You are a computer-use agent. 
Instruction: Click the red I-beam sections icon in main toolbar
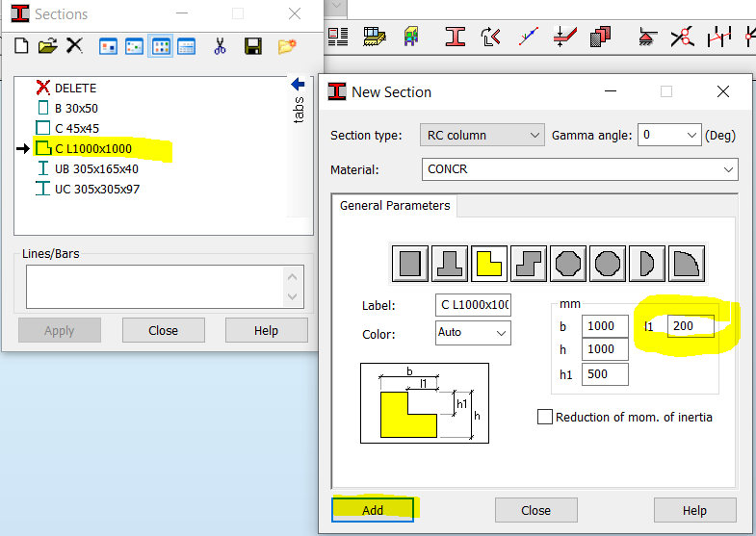pyautogui.click(x=456, y=37)
